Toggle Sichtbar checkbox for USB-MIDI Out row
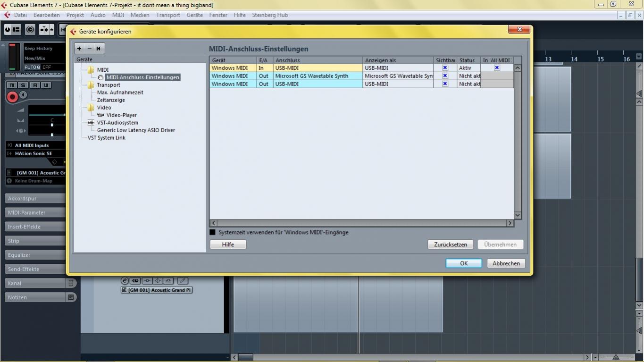This screenshot has height=362, width=644. click(x=445, y=84)
